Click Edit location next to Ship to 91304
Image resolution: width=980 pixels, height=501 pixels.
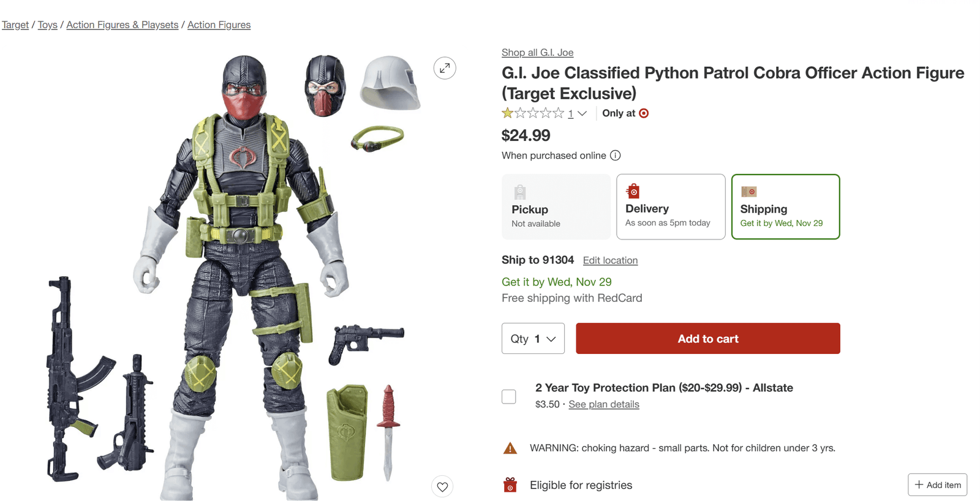pos(610,260)
